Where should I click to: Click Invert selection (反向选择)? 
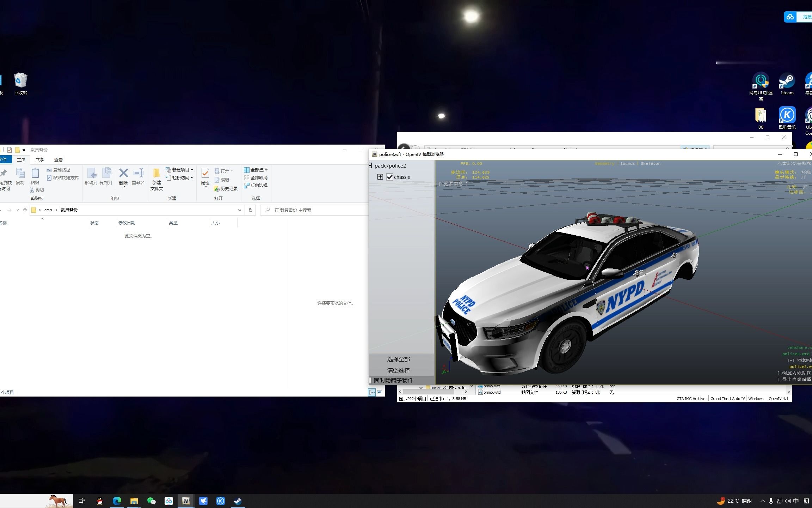click(256, 186)
